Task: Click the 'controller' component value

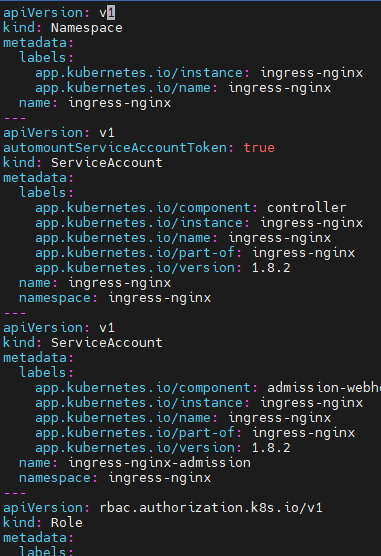Action: 307,208
